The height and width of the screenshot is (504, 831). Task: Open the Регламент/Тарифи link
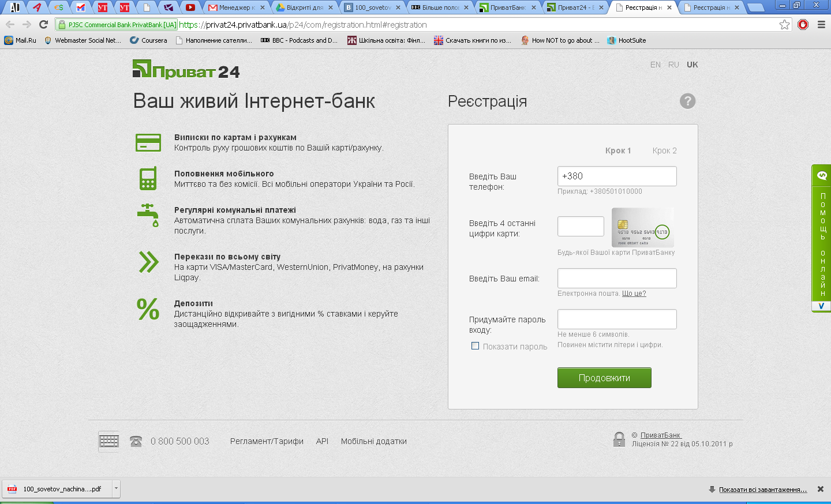click(x=267, y=441)
